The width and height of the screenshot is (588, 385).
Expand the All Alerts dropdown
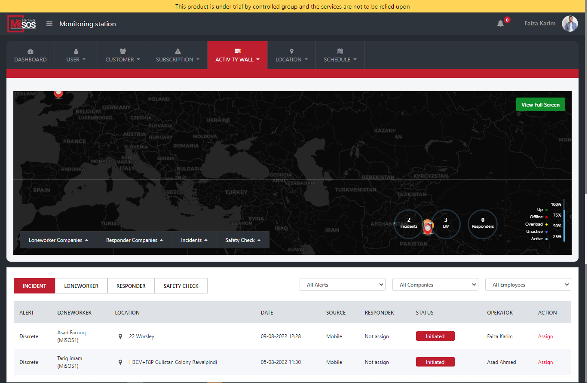[342, 284]
